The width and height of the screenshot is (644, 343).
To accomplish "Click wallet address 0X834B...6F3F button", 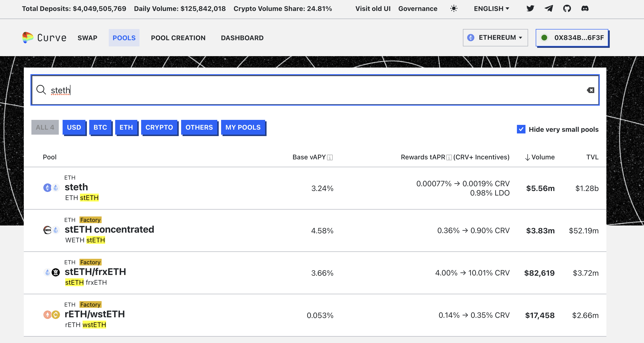I will pyautogui.click(x=572, y=38).
